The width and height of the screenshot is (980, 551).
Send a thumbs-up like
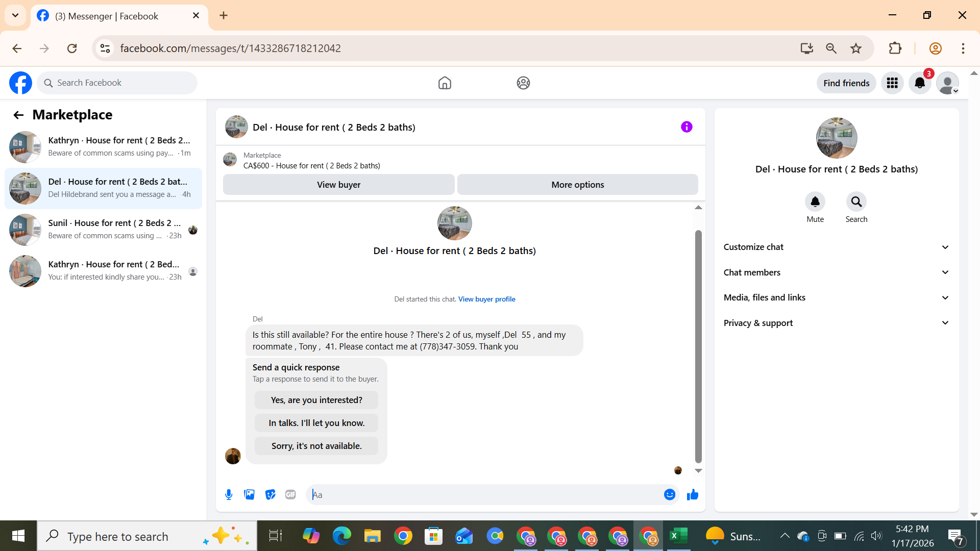[693, 494]
